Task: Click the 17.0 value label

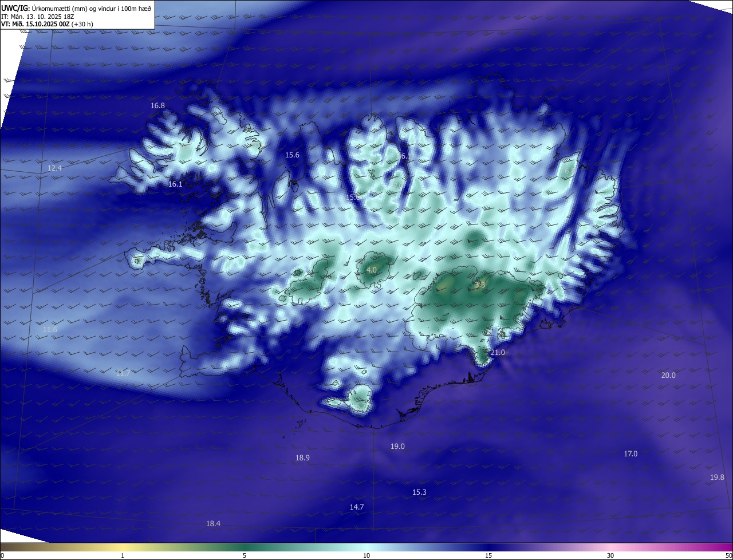Action: pyautogui.click(x=630, y=454)
